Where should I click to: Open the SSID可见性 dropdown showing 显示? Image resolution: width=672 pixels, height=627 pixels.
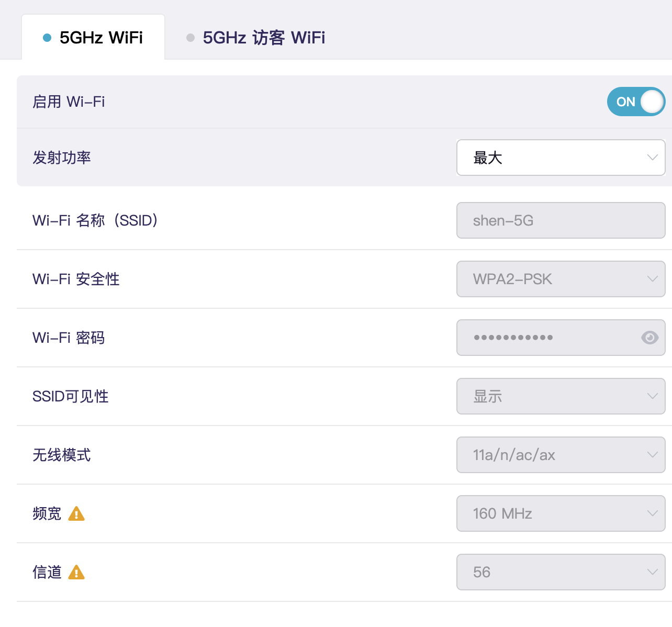pos(560,396)
